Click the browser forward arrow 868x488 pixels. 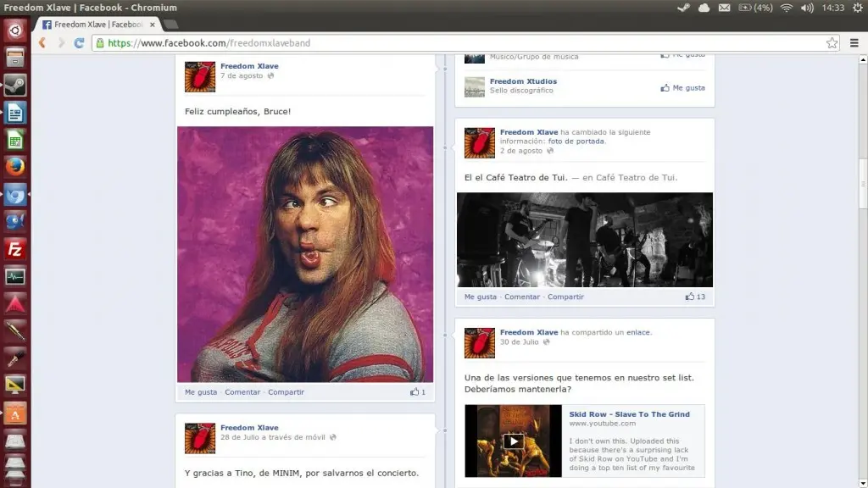click(61, 43)
